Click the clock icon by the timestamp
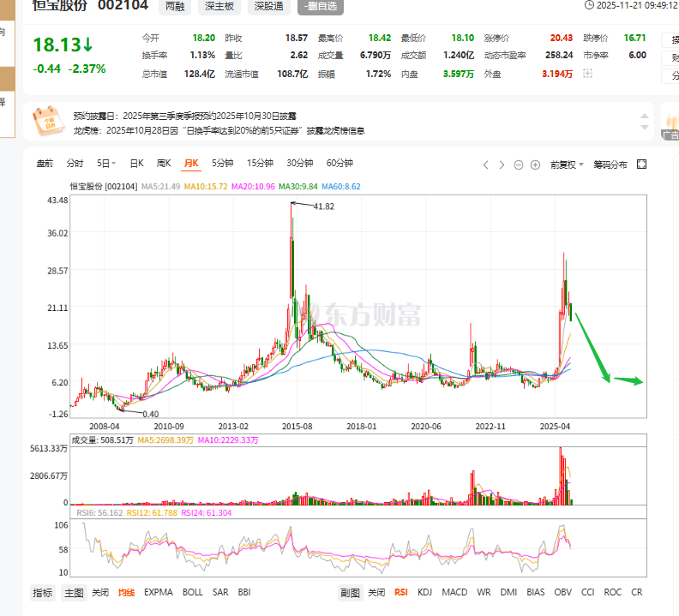The width and height of the screenshot is (679, 616). 589,5
